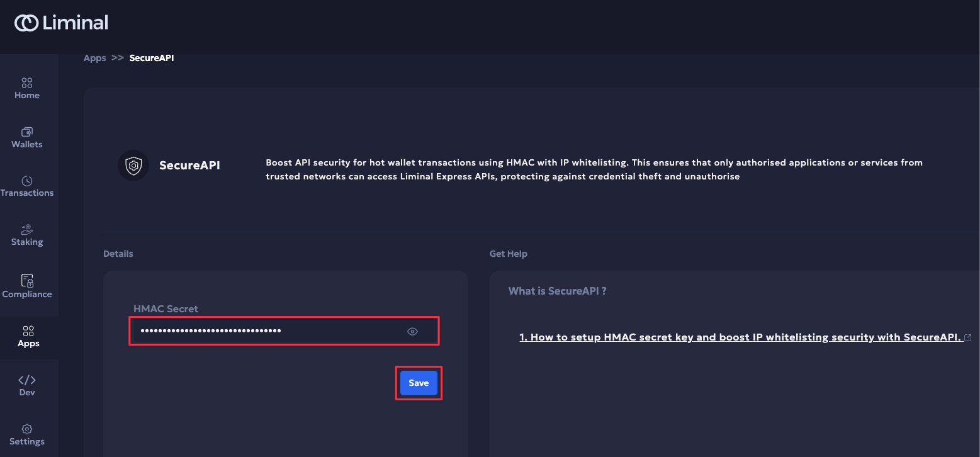
Task: Save the HMAC secret
Action: [x=419, y=383]
